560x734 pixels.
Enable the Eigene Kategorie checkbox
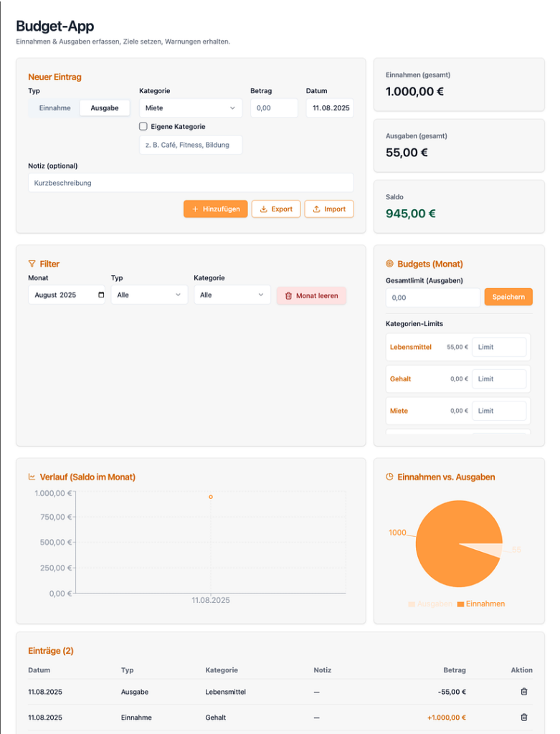[x=143, y=126]
